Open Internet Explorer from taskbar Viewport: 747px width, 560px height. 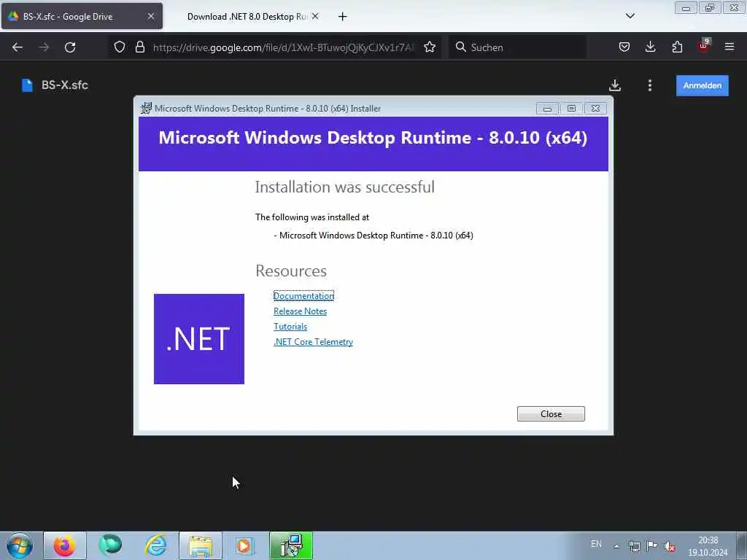[156, 545]
